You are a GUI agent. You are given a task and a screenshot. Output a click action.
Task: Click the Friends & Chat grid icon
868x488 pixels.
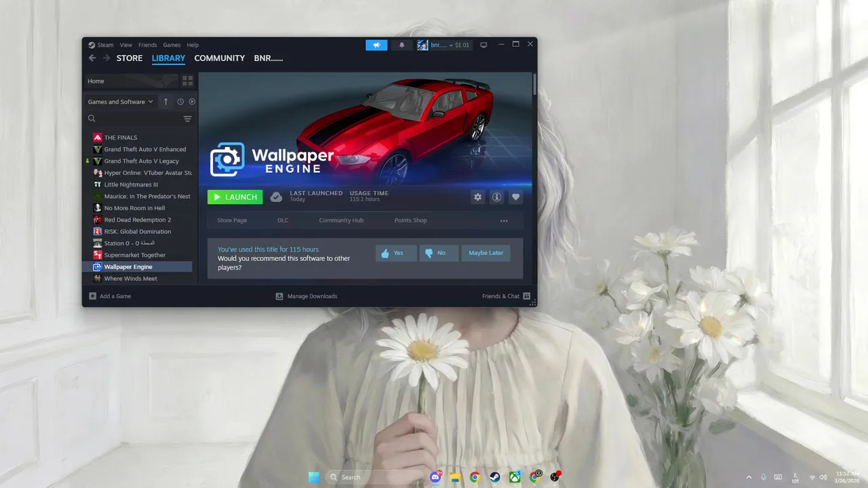526,296
